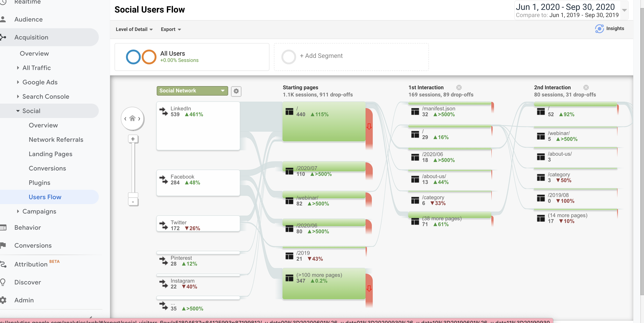Image resolution: width=644 pixels, height=323 pixels.
Task: Open the Social Network dimension dropdown
Action: (x=192, y=91)
